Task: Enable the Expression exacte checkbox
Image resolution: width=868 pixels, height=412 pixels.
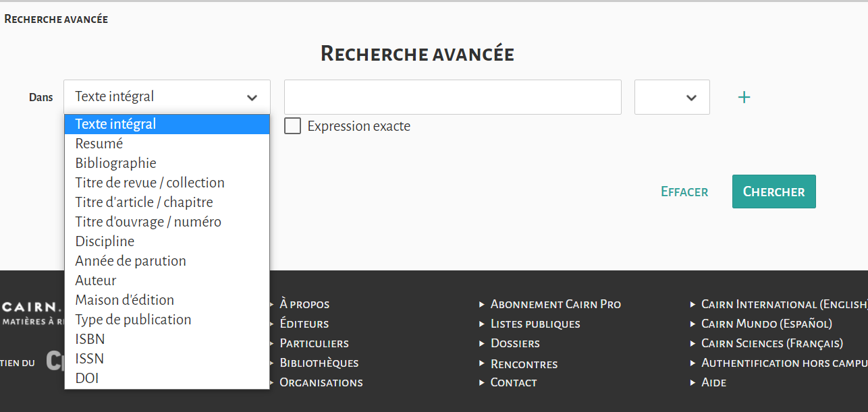Action: [x=292, y=126]
